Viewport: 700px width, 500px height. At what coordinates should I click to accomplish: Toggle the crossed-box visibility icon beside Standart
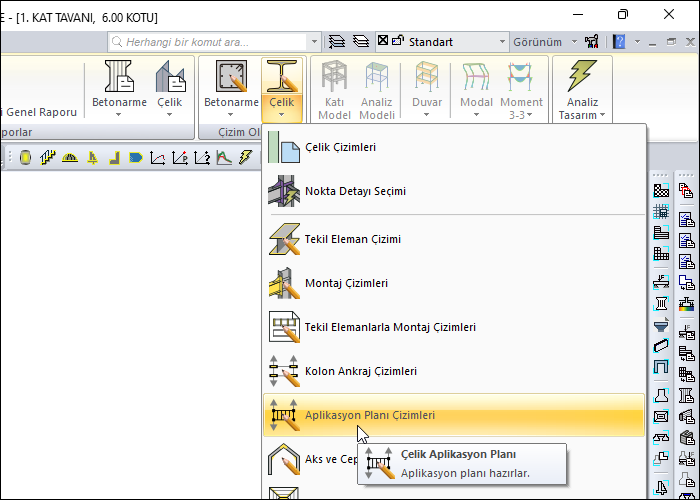(383, 41)
